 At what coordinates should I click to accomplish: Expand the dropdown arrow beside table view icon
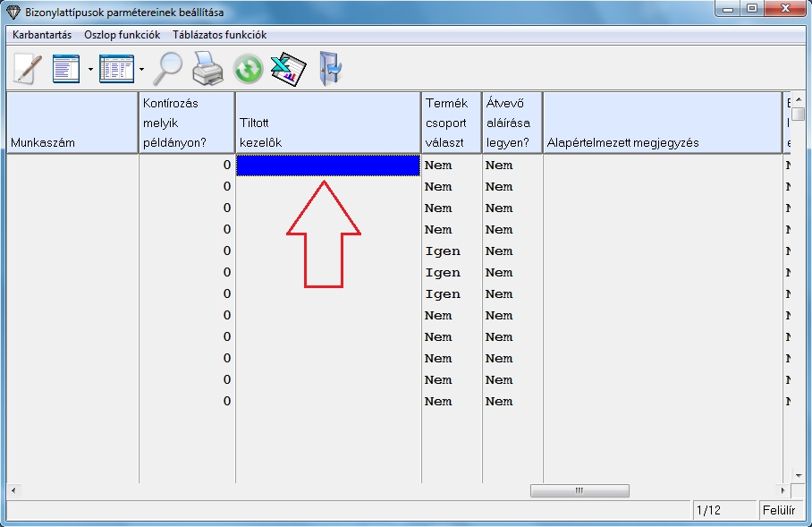(x=141, y=70)
